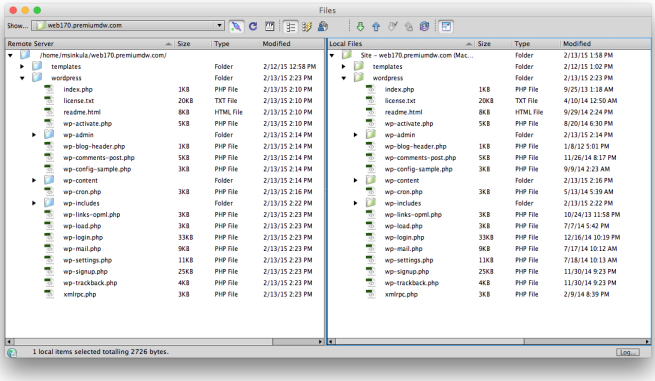Click local wp-content folder icon
This screenshot has width=655, height=381.
[371, 180]
